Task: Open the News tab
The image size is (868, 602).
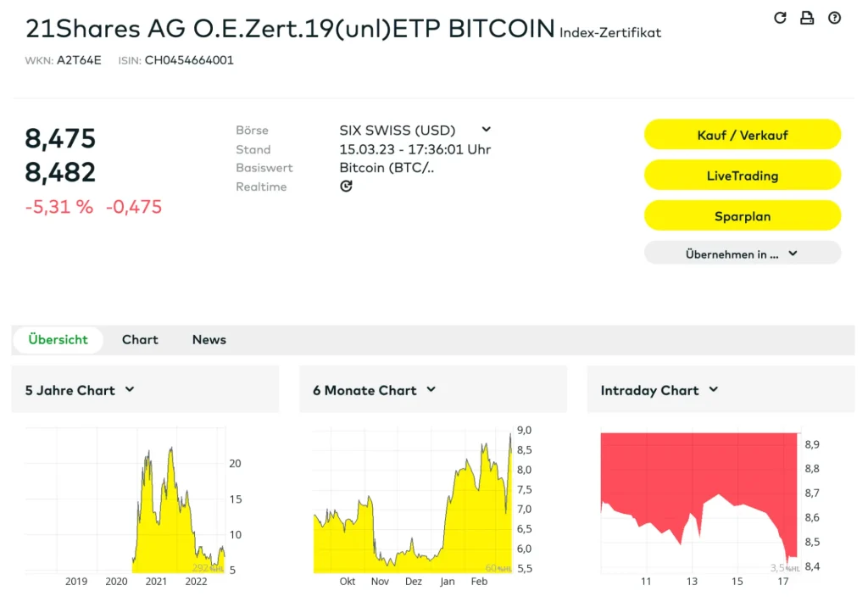Action: [x=209, y=340]
